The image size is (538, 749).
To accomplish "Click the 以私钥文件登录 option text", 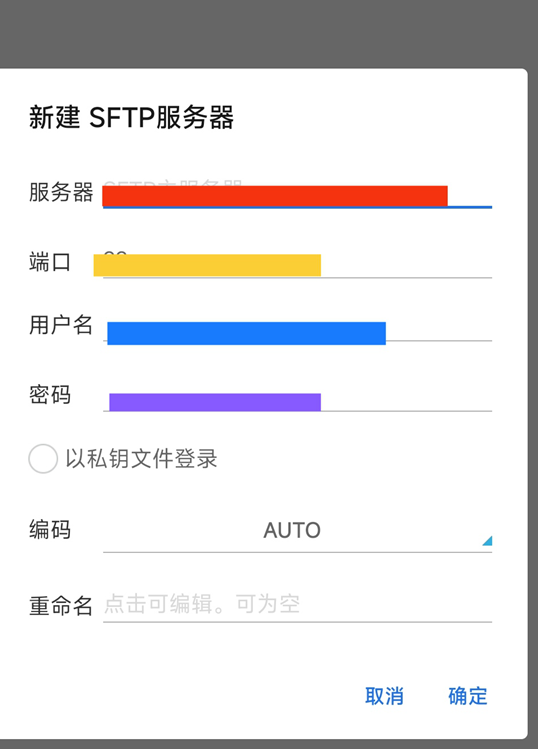I will (x=141, y=459).
